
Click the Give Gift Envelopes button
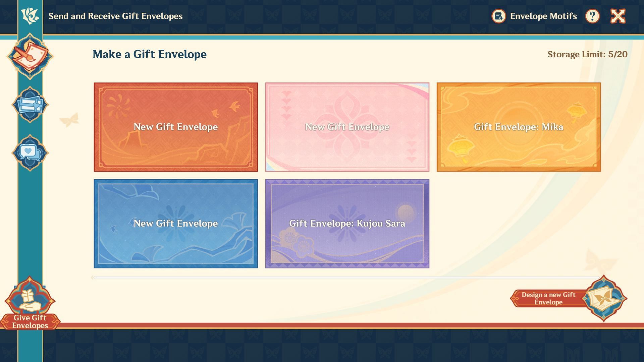(x=30, y=303)
